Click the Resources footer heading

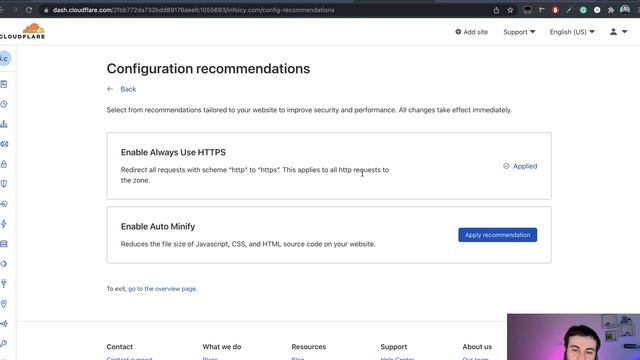tap(309, 347)
